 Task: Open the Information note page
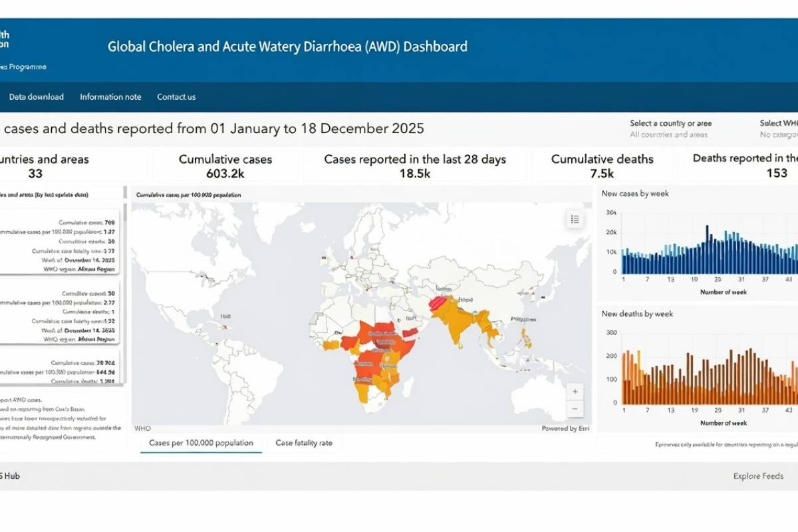(110, 96)
